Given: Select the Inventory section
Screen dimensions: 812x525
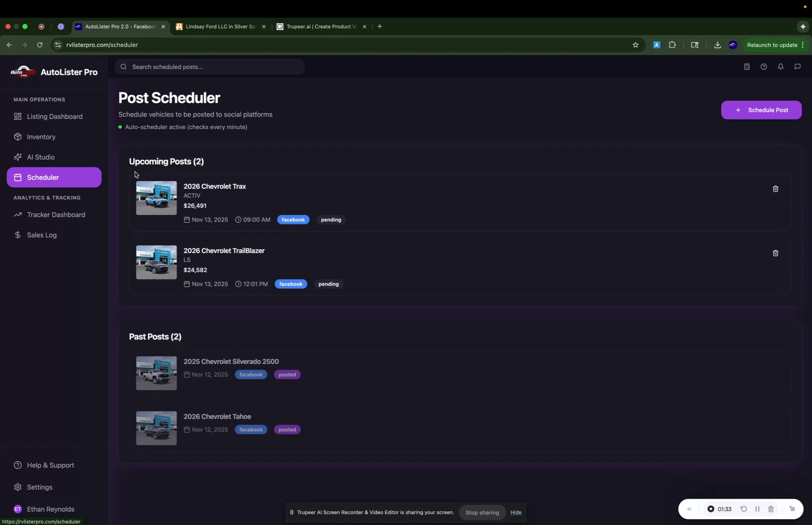Looking at the screenshot, I should click(x=40, y=137).
